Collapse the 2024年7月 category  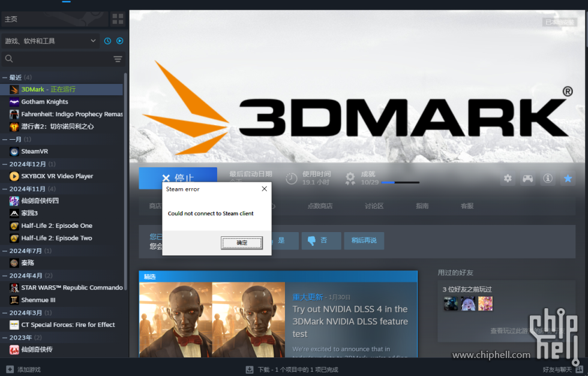tap(5, 251)
